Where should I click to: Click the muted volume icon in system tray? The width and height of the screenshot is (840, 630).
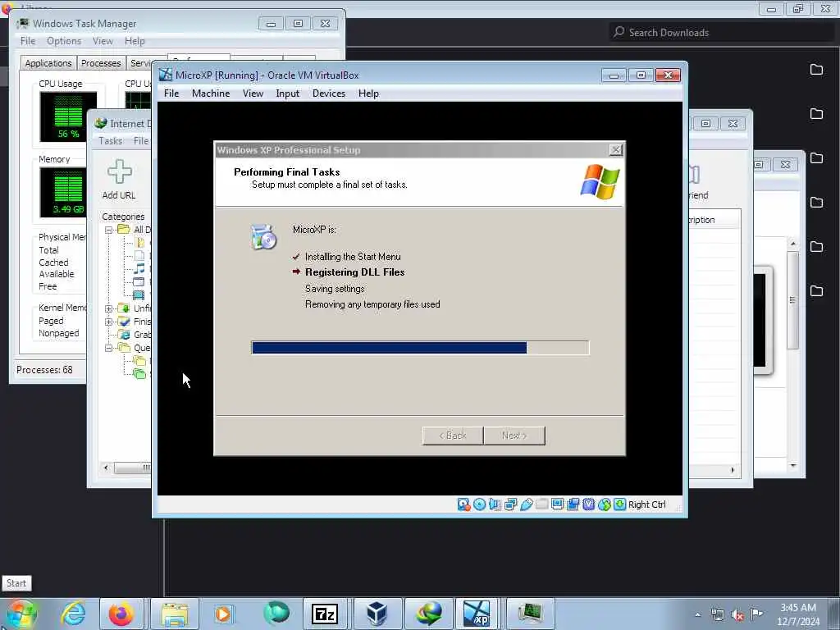737,615
